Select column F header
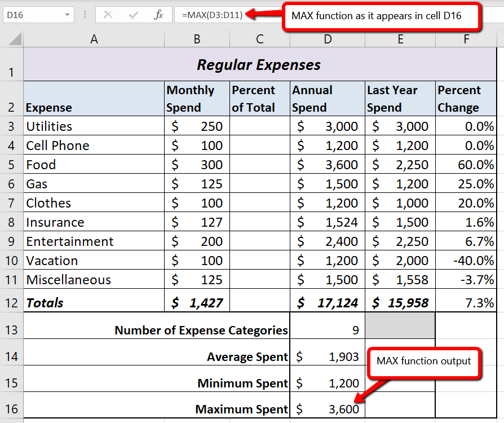The width and height of the screenshot is (504, 423). coord(466,39)
